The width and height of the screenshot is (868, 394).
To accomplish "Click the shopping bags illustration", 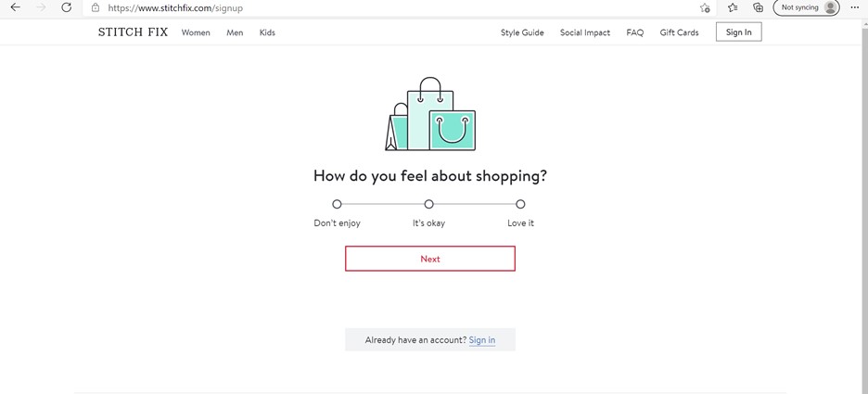I will pyautogui.click(x=430, y=114).
